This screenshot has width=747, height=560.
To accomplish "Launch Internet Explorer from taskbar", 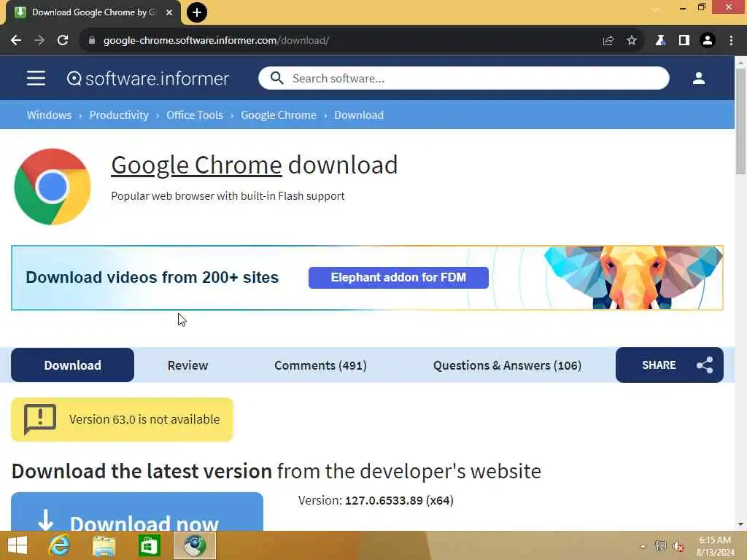I will click(60, 545).
